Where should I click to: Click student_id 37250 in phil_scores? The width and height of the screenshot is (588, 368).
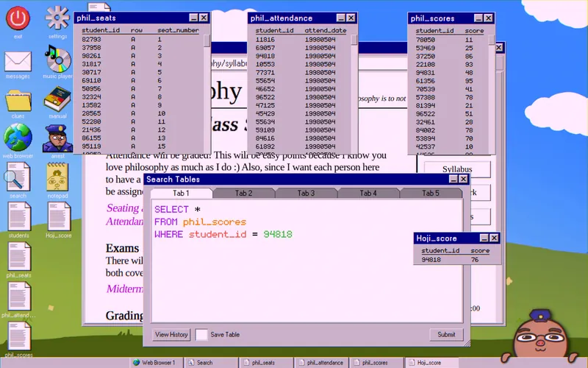pos(426,56)
